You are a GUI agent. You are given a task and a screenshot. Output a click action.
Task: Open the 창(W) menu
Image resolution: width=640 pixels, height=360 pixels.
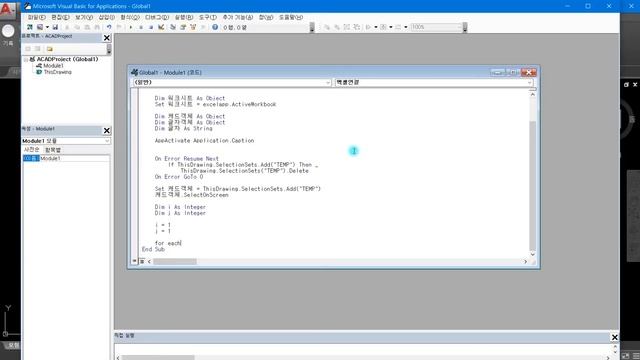point(266,17)
